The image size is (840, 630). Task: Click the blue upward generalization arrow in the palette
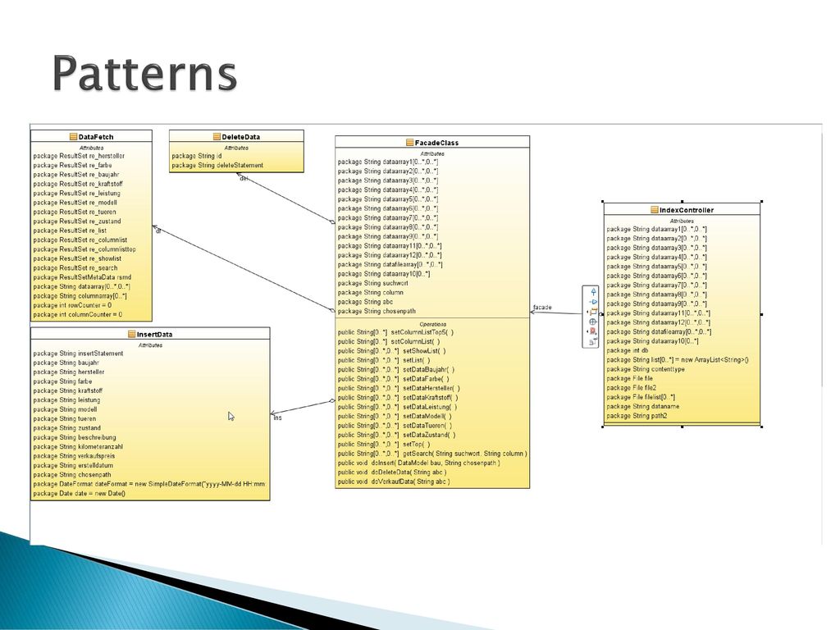point(593,291)
